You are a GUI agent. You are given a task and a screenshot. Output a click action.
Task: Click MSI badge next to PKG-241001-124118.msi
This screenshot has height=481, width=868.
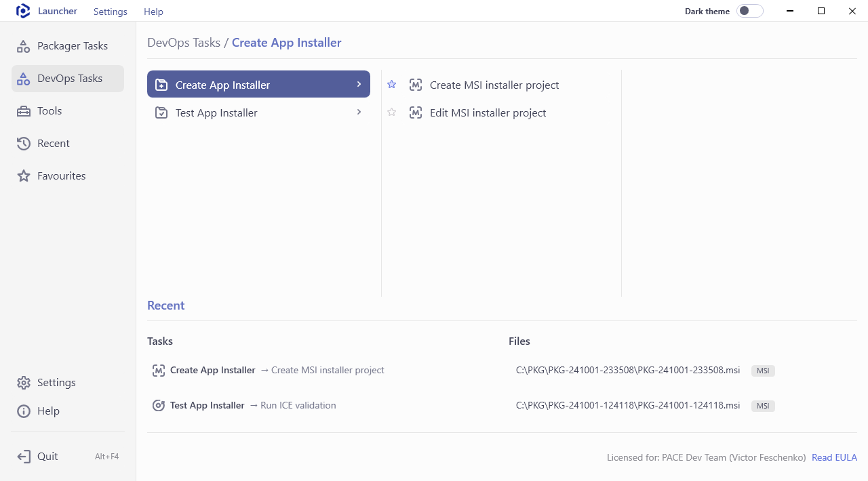click(763, 406)
